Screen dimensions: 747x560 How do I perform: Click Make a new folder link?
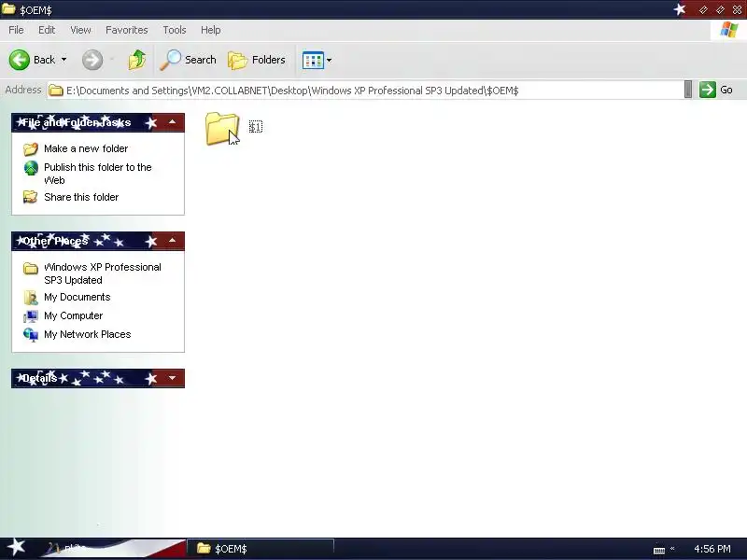(86, 148)
